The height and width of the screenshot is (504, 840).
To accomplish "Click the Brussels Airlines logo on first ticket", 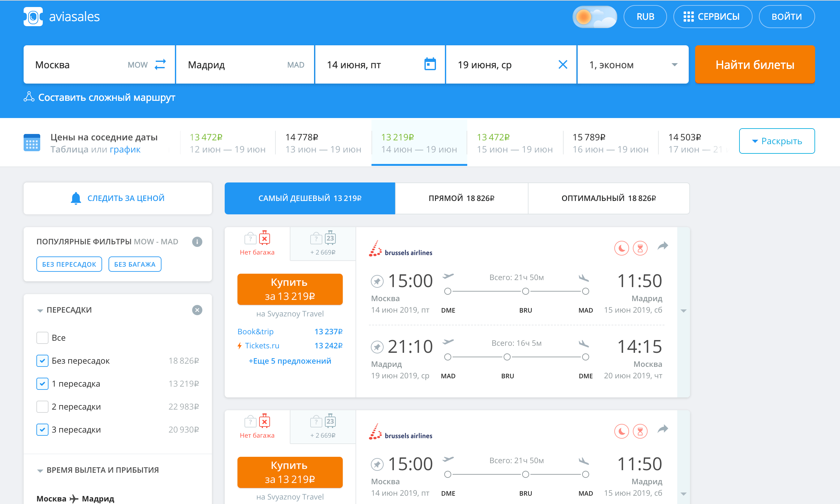I will tap(400, 248).
